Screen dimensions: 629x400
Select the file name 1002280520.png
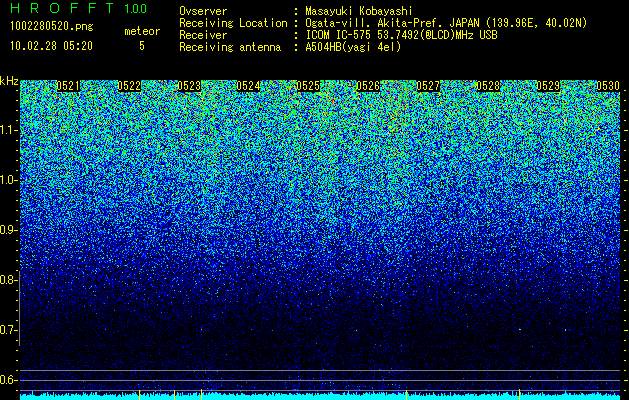click(x=52, y=27)
